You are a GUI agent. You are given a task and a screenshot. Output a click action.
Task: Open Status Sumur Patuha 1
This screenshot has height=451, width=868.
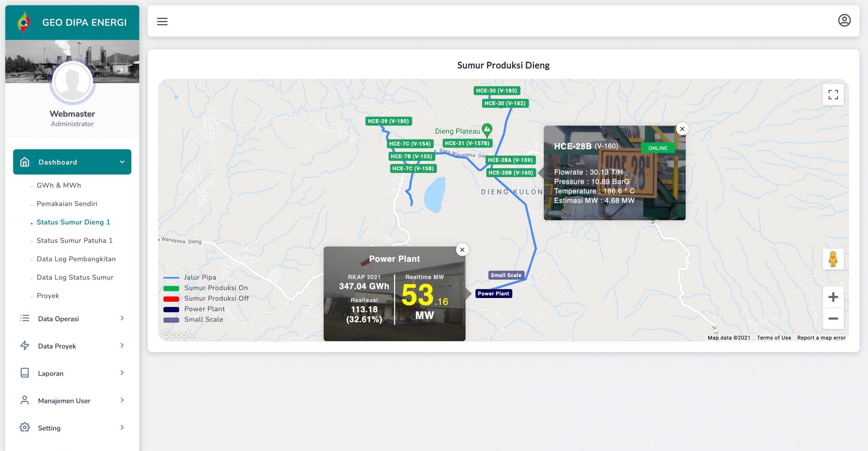[x=74, y=240]
